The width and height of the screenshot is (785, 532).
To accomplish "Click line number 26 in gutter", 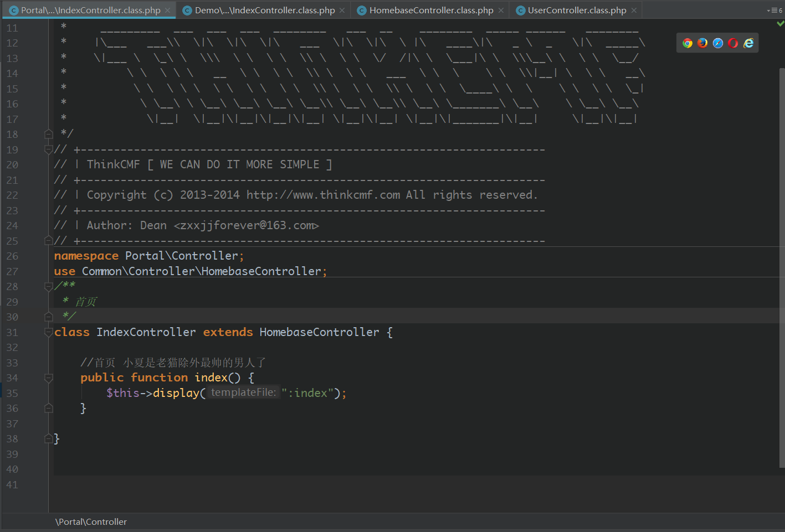I will pyautogui.click(x=12, y=256).
